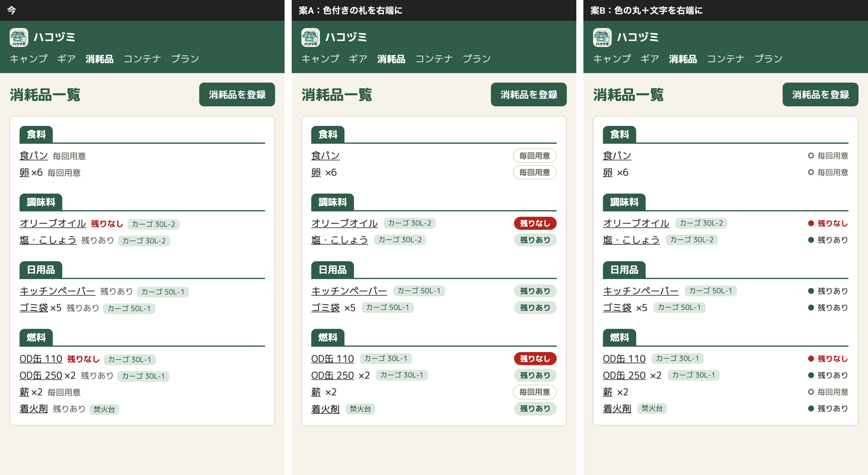Click the ハコヅミ logo icon in 案B panel

point(602,37)
